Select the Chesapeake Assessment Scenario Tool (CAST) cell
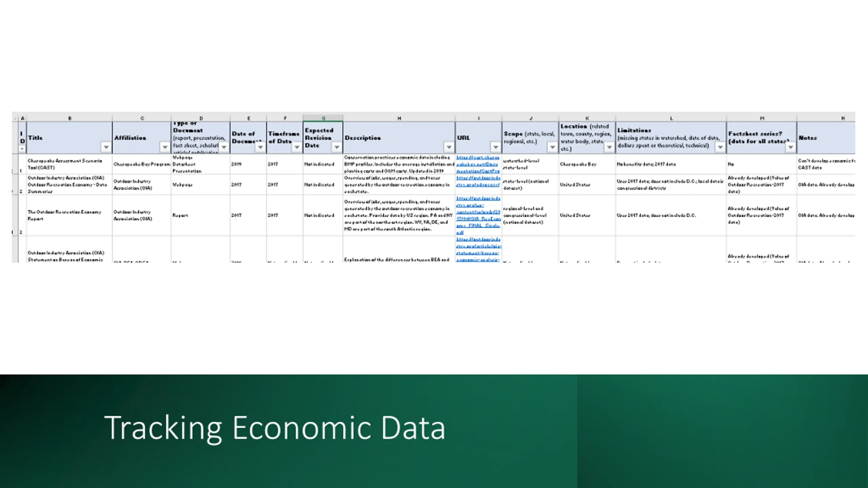868x488 pixels. pyautogui.click(x=70, y=164)
